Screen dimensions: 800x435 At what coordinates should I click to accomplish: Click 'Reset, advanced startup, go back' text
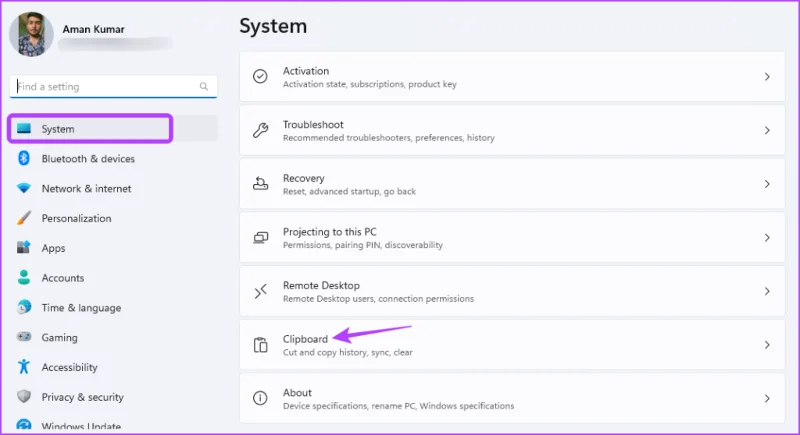point(349,191)
